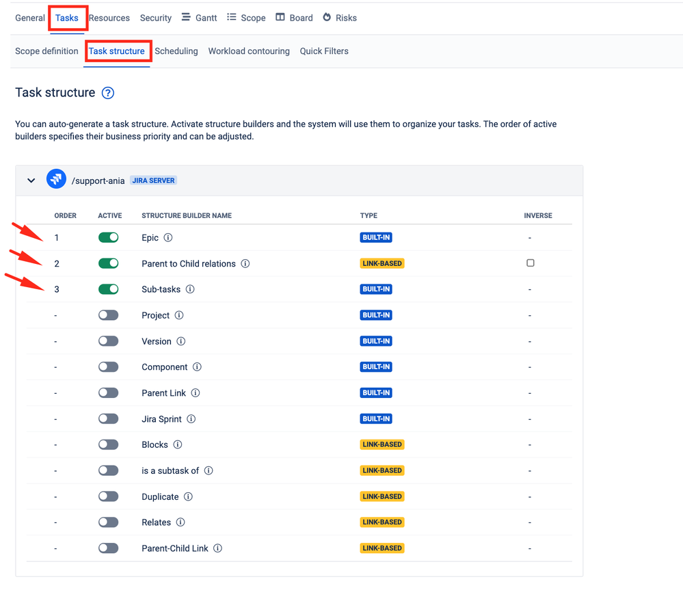Open the Gantt tab label
This screenshot has height=616, width=683.
206,18
